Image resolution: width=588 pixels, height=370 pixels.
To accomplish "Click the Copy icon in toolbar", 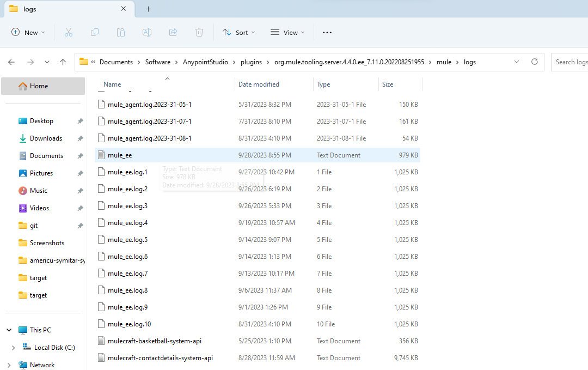I will [x=95, y=33].
